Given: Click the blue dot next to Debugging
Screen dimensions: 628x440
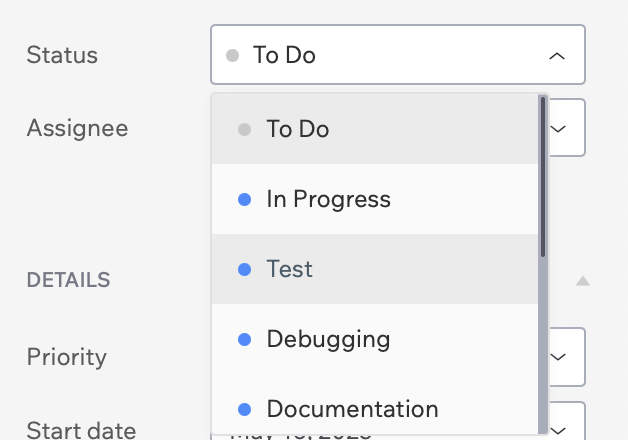Looking at the screenshot, I should [x=244, y=340].
